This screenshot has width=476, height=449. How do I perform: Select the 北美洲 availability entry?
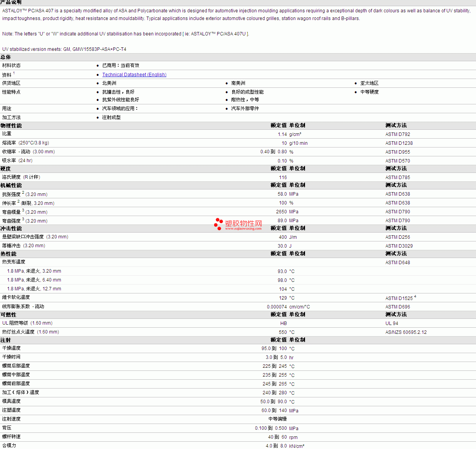click(x=109, y=83)
